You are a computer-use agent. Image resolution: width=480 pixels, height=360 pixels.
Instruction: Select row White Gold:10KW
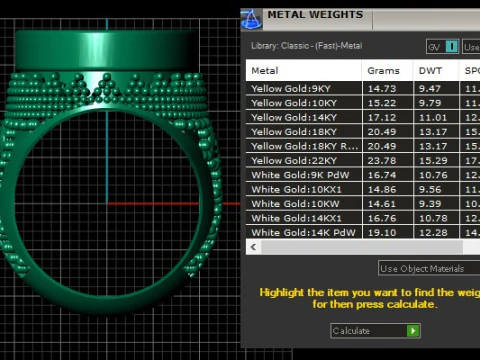(363, 204)
